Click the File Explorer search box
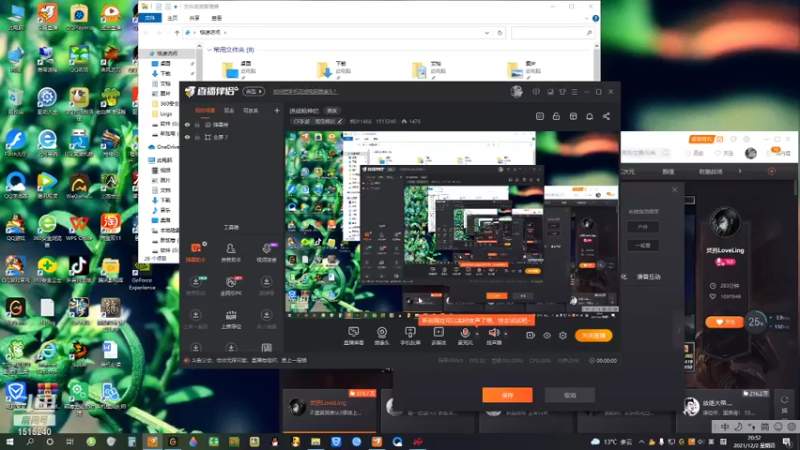Viewport: 800px width, 450px height. (553, 33)
